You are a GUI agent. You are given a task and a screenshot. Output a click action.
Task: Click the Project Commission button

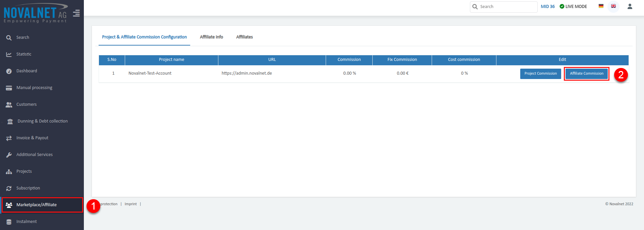(x=540, y=74)
